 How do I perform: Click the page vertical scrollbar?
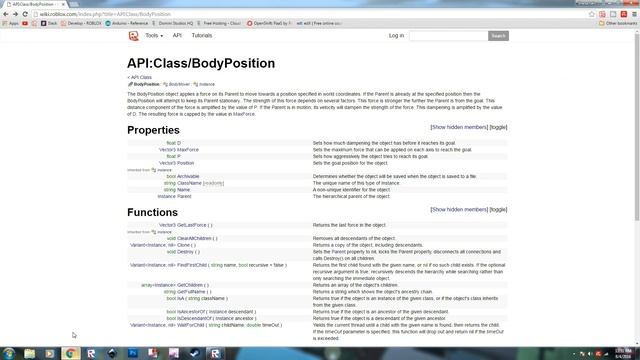[637, 127]
